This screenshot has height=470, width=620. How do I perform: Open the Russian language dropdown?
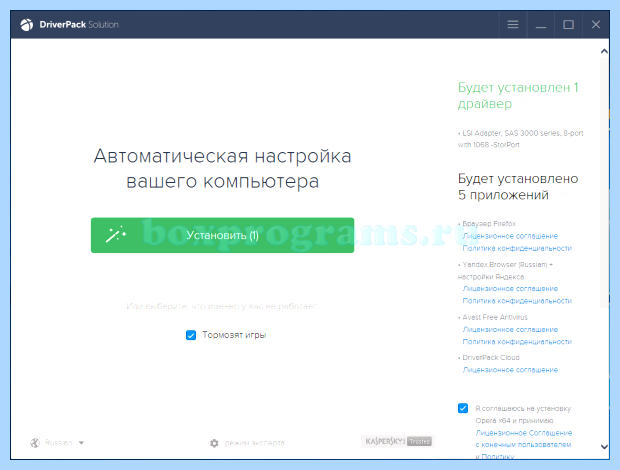point(58,443)
